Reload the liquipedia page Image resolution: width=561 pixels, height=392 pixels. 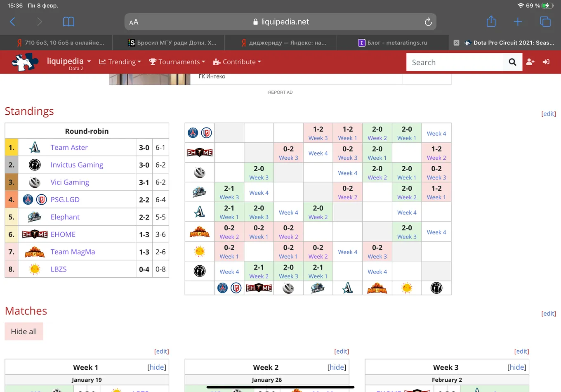pyautogui.click(x=428, y=22)
